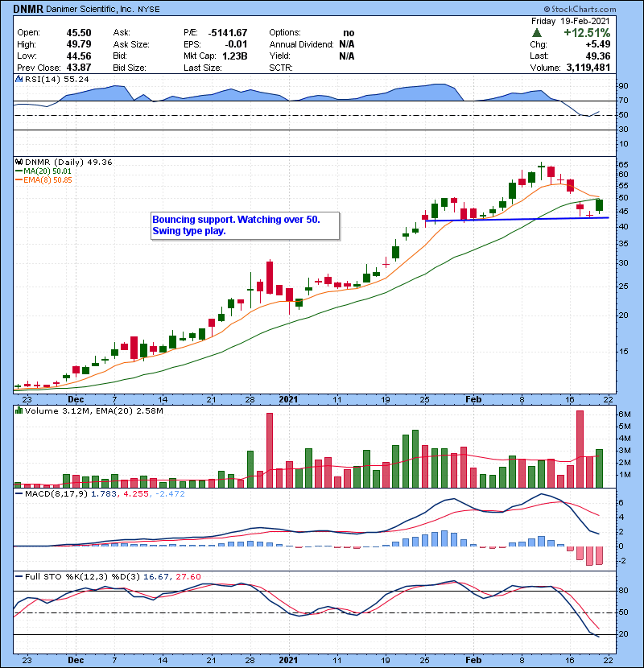Click the RSI(14) indicator icon
644x668 pixels.
coord(19,79)
